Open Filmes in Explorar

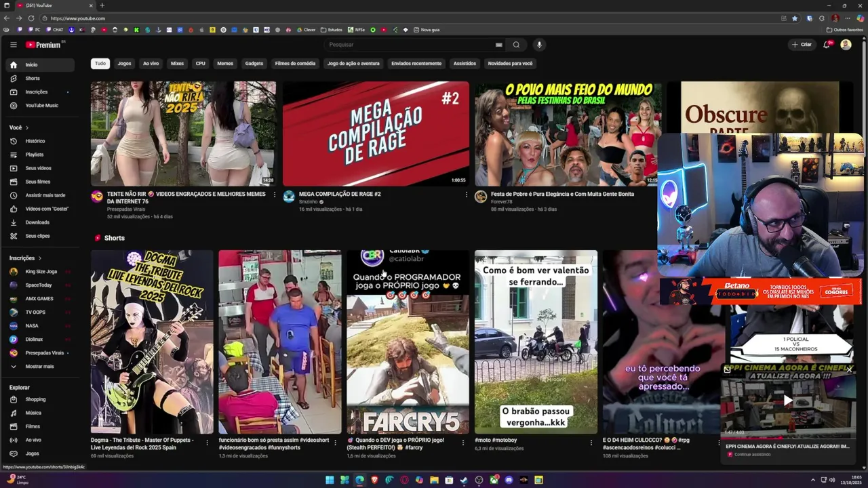[x=41, y=426]
